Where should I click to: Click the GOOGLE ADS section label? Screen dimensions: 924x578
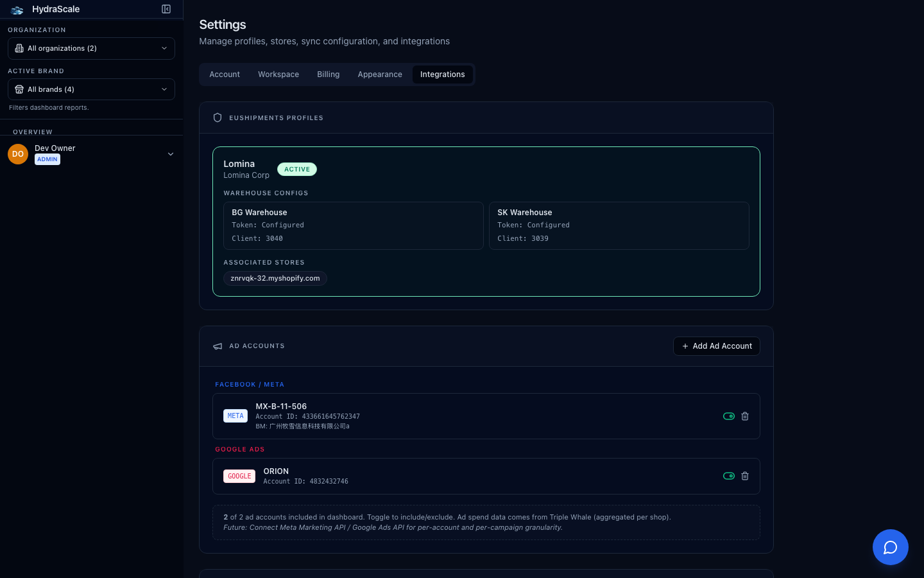240,450
